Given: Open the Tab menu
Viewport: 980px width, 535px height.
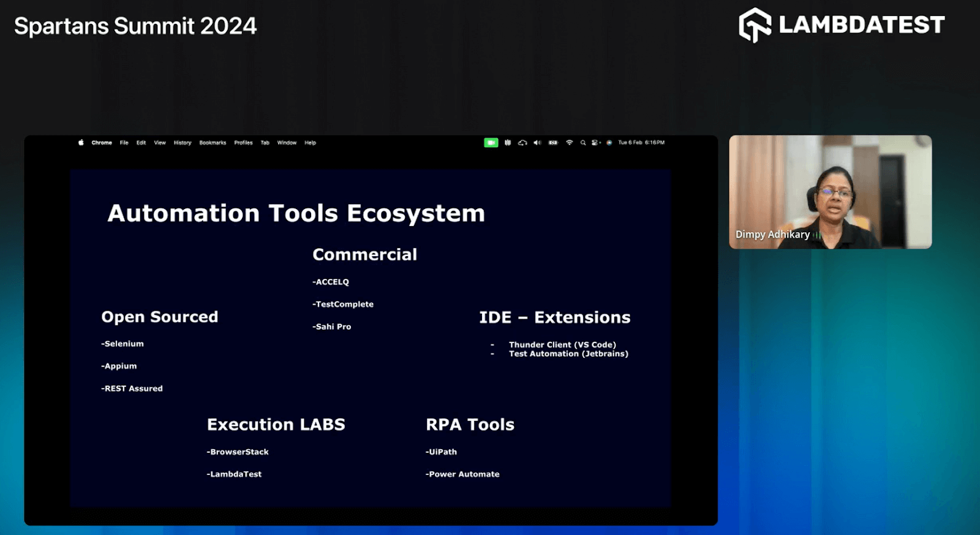Looking at the screenshot, I should click(x=265, y=143).
